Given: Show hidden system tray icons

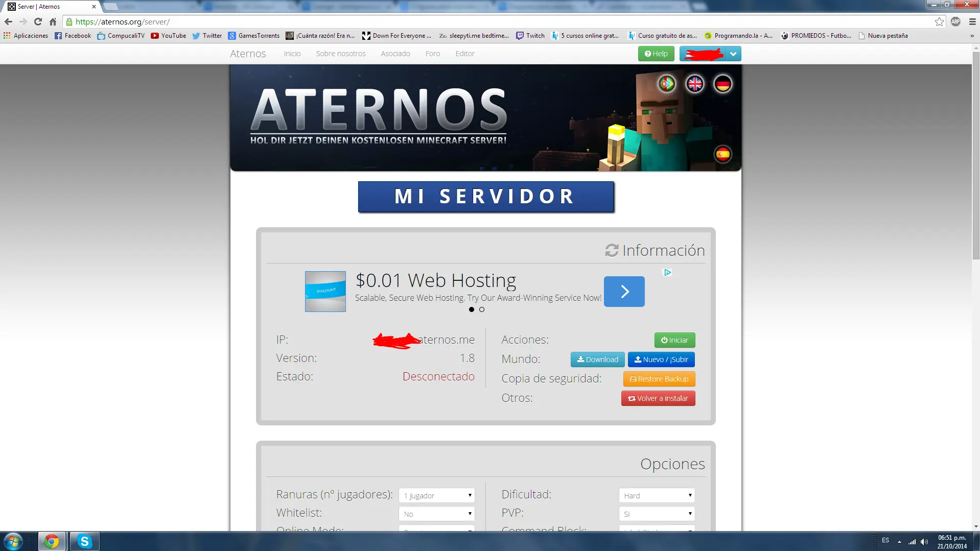Looking at the screenshot, I should coord(899,541).
